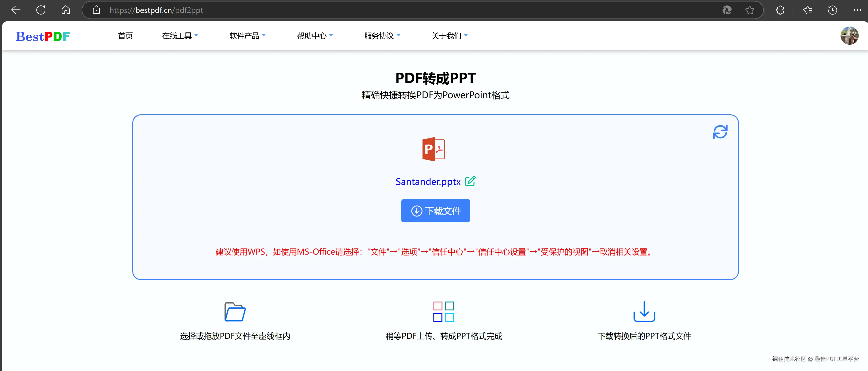Select the 首页 menu item

pos(125,36)
